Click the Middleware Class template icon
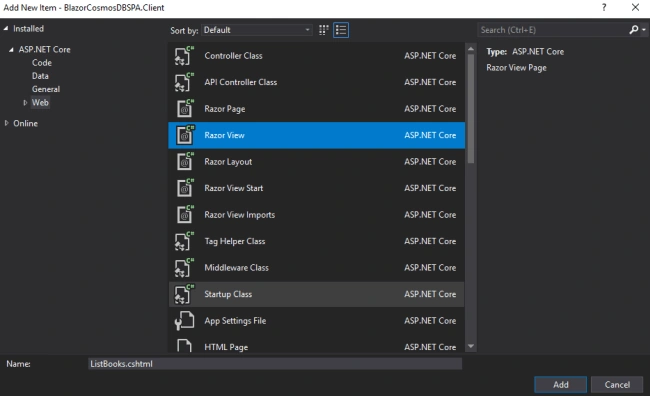The height and width of the screenshot is (396, 650). [184, 268]
